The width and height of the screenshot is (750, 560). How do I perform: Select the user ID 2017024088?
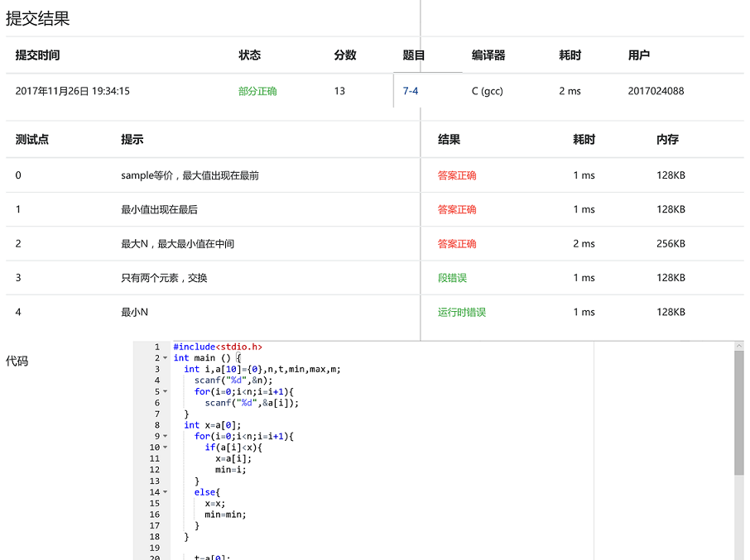(x=656, y=91)
